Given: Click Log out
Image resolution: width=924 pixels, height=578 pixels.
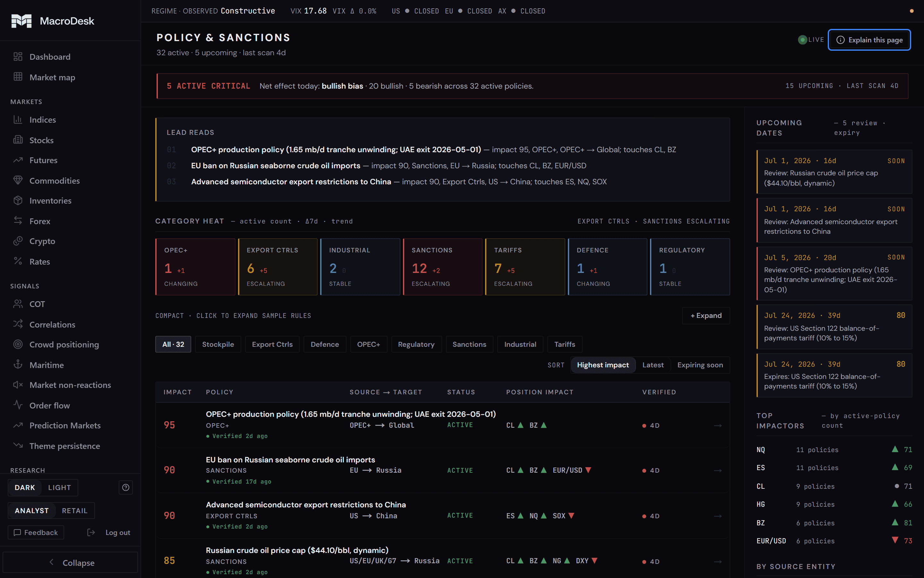Looking at the screenshot, I should 109,532.
